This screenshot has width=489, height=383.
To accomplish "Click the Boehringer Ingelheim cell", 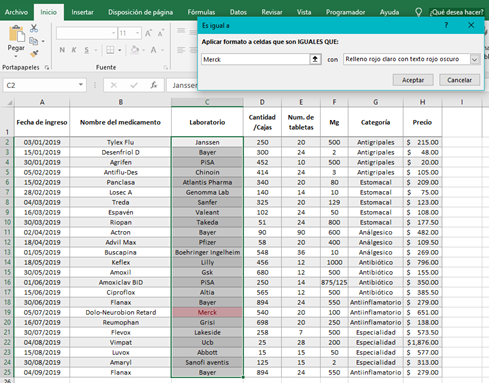I will 207,252.
